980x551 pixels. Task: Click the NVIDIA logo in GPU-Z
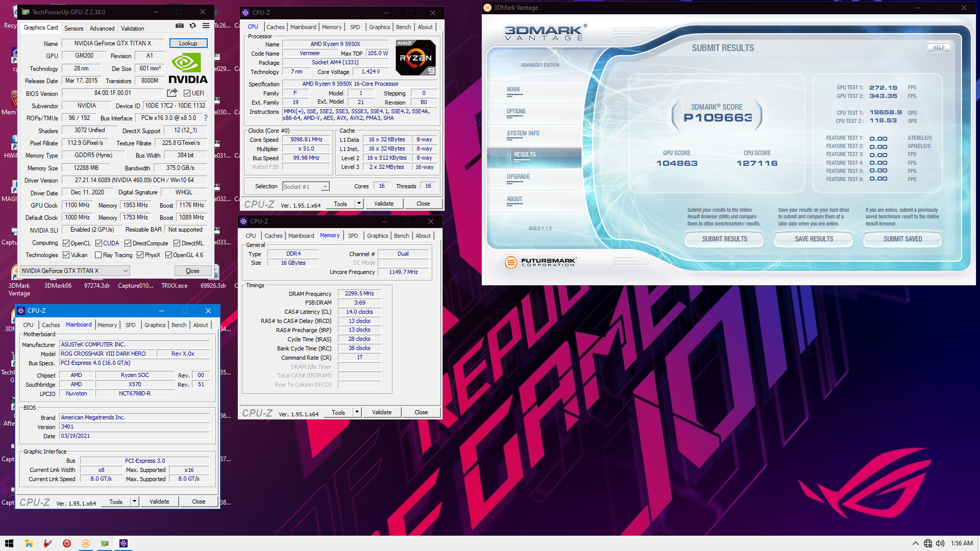[x=188, y=68]
